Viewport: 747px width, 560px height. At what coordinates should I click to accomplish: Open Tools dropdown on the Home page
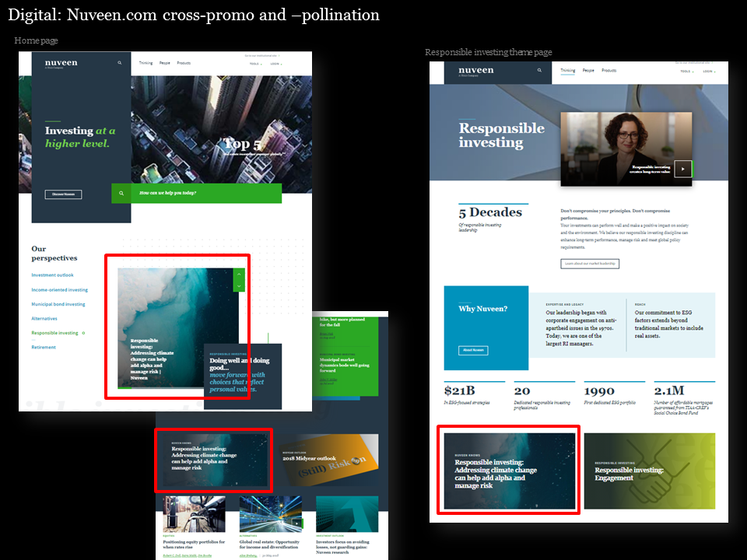[x=255, y=64]
